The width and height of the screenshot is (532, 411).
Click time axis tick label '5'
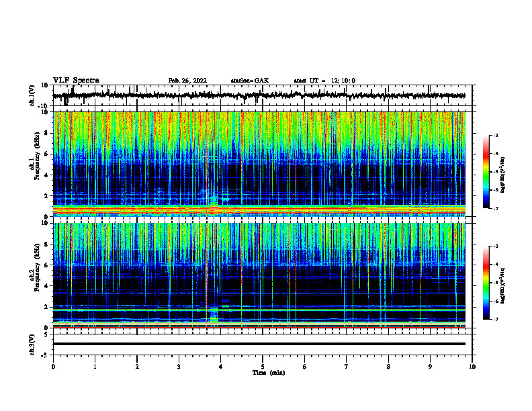click(x=263, y=367)
